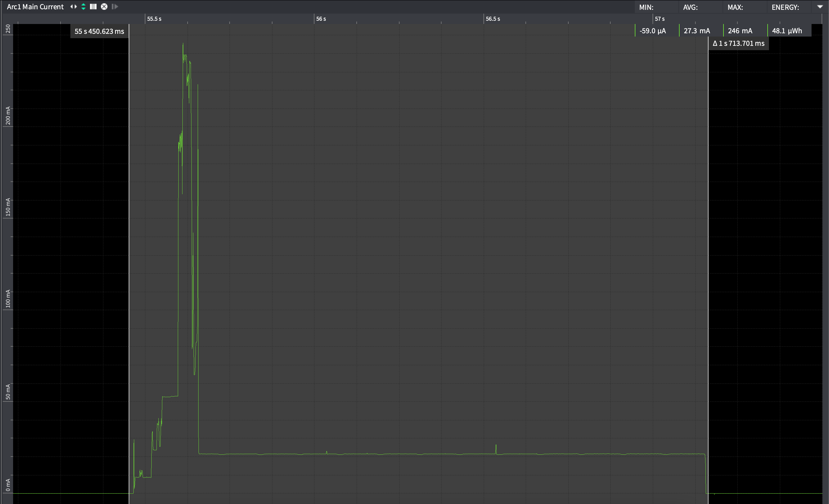Viewport: 829px width, 504px height.
Task: Click the horizontal zoom arrows icon
Action: (73, 7)
